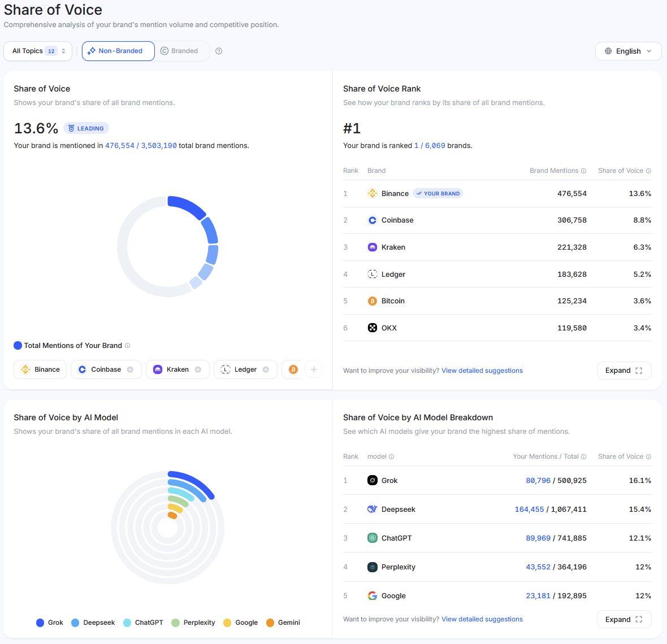Remove the Kraken brand chip

pyautogui.click(x=199, y=369)
